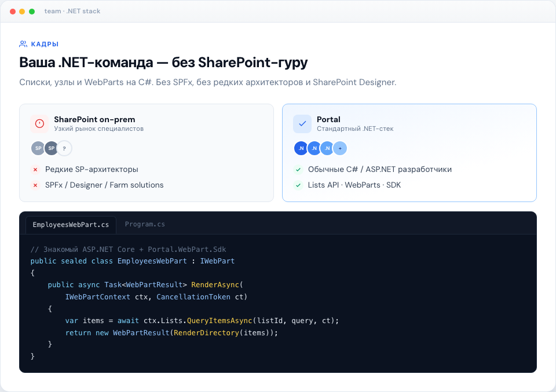Select the second dark SP avatar
Viewport: 556px width, 392px height.
(52, 148)
